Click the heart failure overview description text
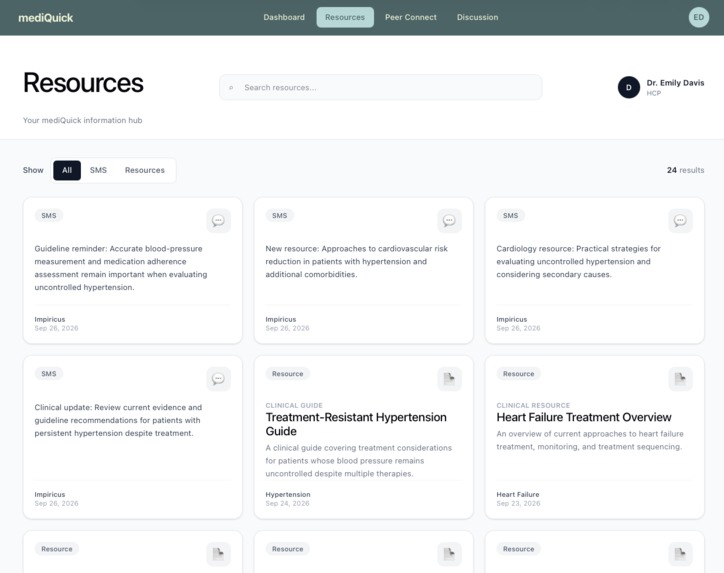 pos(590,440)
